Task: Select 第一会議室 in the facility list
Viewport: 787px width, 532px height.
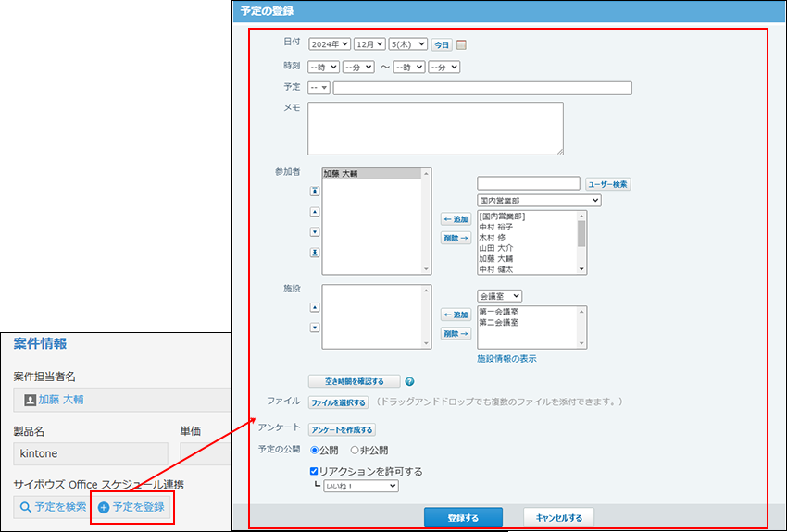Action: click(x=498, y=313)
